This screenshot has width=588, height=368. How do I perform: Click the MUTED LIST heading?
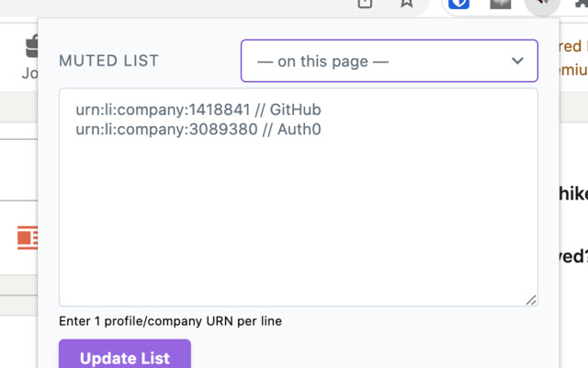tap(108, 62)
